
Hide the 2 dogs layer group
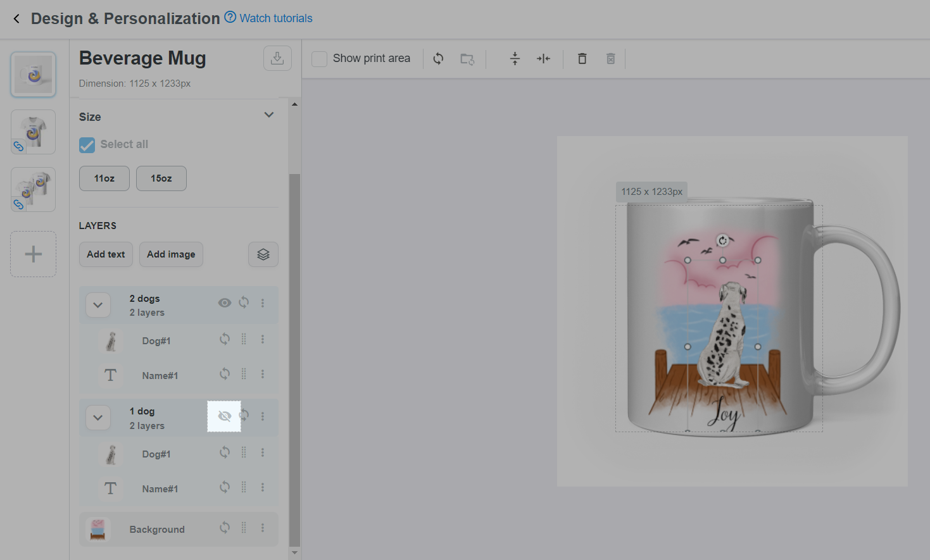pos(224,302)
